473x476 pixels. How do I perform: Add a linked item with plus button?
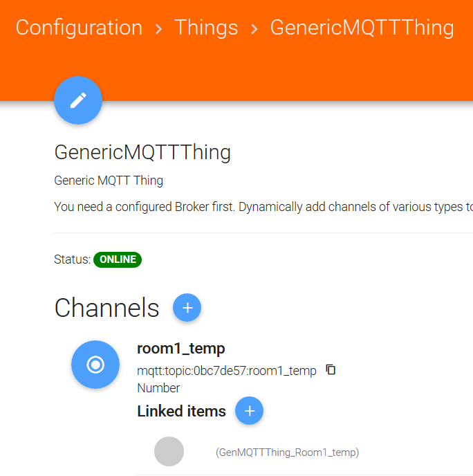pyautogui.click(x=249, y=411)
